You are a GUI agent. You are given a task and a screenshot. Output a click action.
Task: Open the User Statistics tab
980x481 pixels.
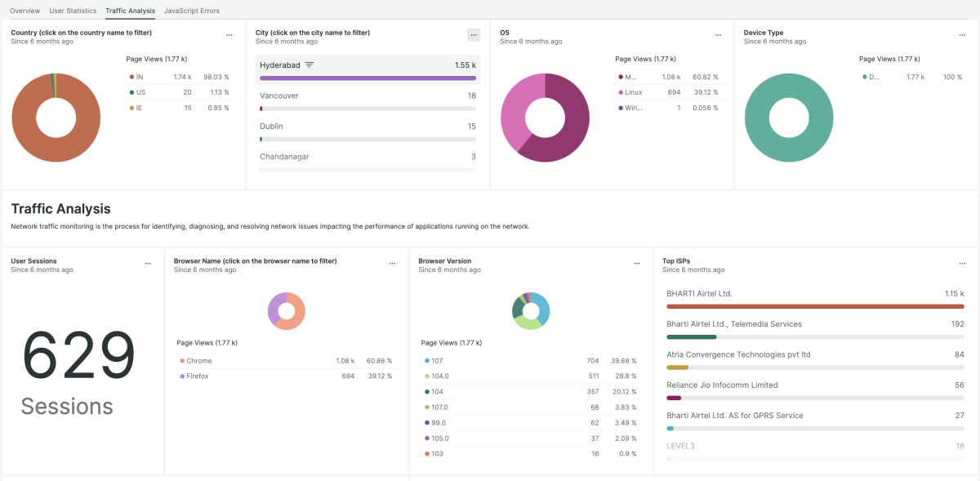click(x=73, y=11)
